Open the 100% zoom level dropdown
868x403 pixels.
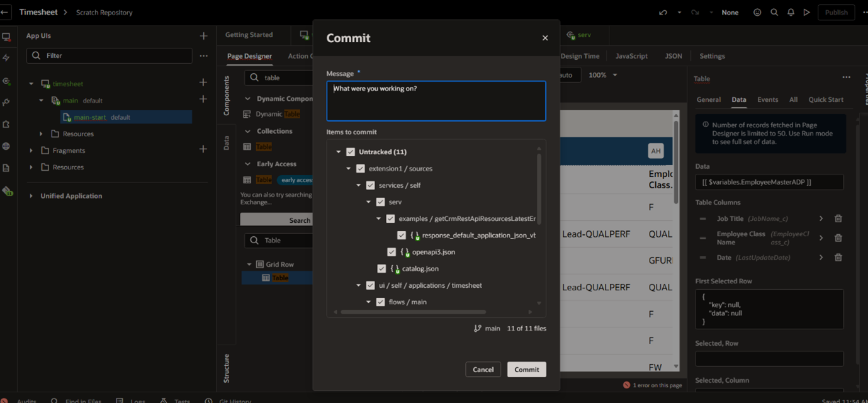click(x=602, y=75)
